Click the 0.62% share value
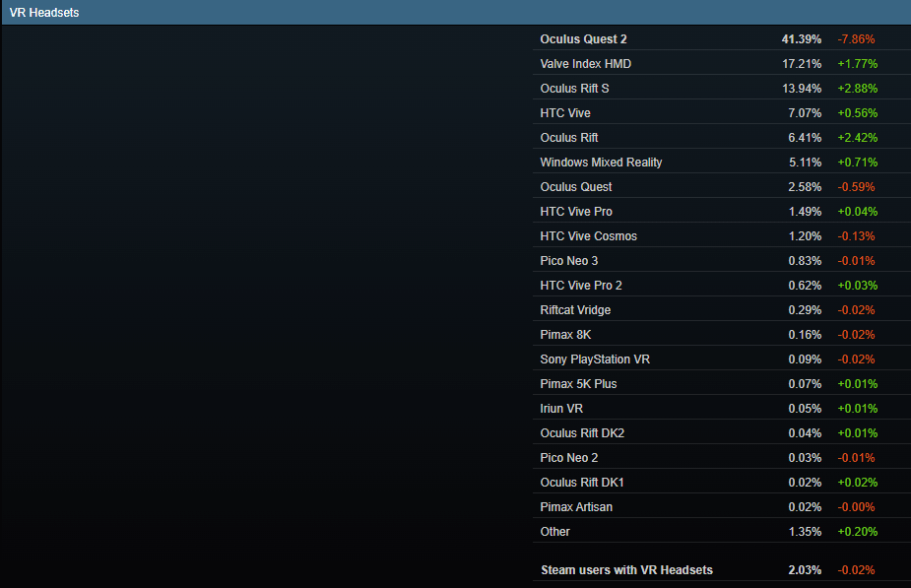This screenshot has height=588, width=911. point(805,286)
